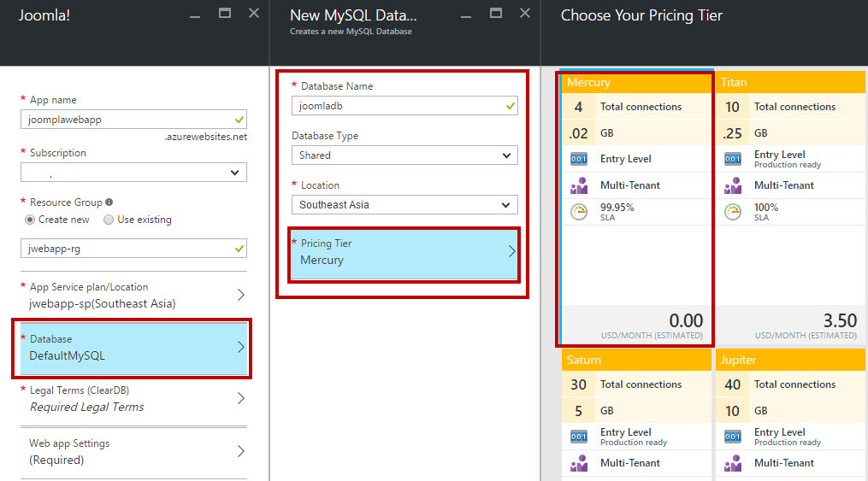Select the Jupiter pricing tier header

tap(790, 360)
